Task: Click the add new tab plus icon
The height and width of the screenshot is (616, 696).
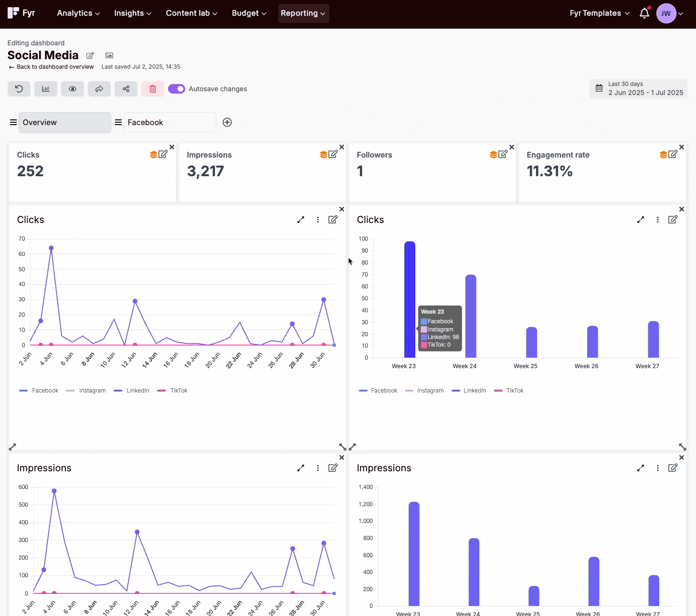Action: click(x=227, y=122)
